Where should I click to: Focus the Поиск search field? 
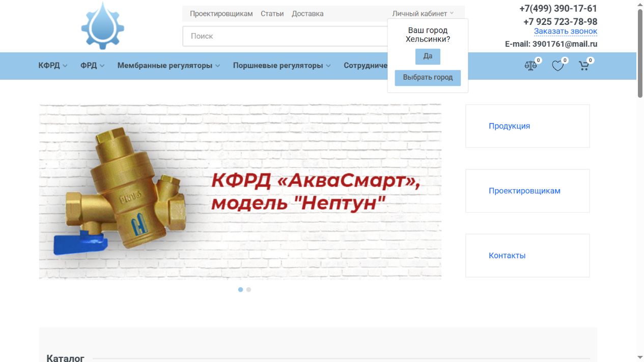coord(285,36)
